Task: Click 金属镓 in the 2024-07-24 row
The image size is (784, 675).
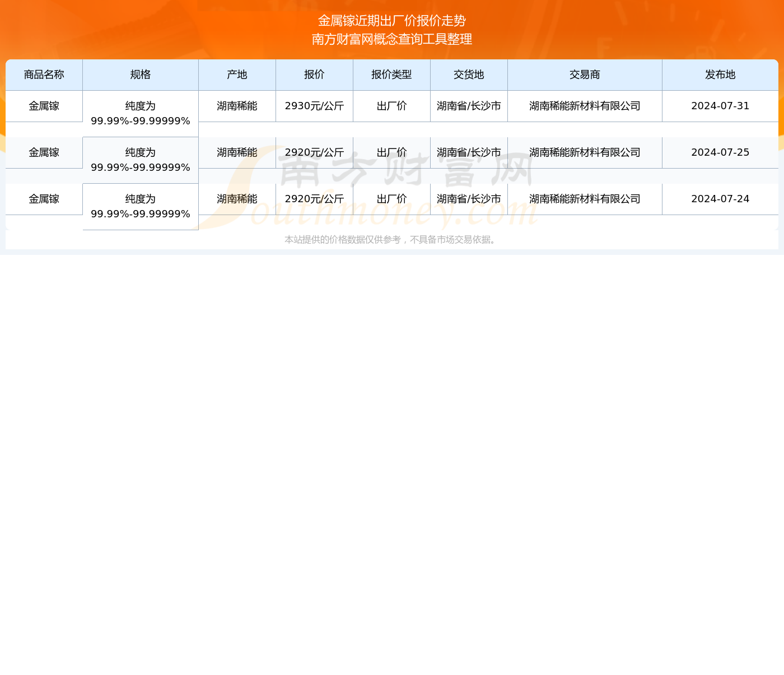Action: tap(44, 199)
